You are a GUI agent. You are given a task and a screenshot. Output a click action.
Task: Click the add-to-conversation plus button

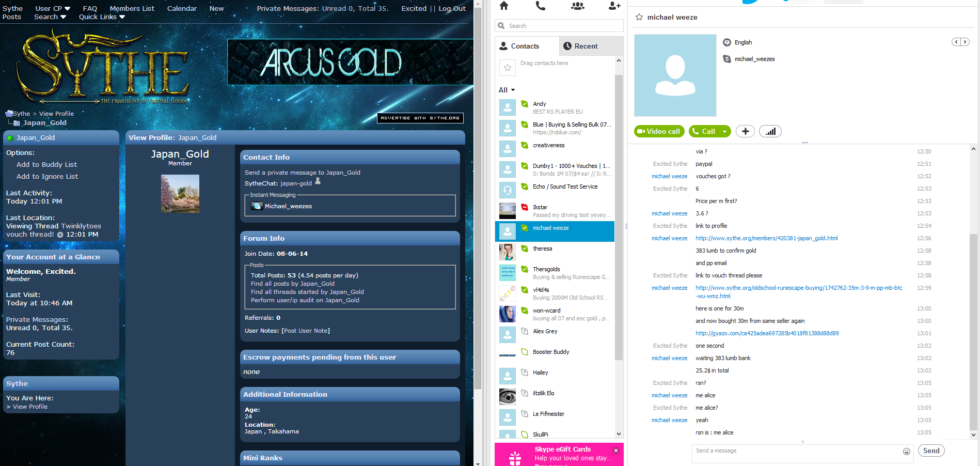click(x=745, y=131)
